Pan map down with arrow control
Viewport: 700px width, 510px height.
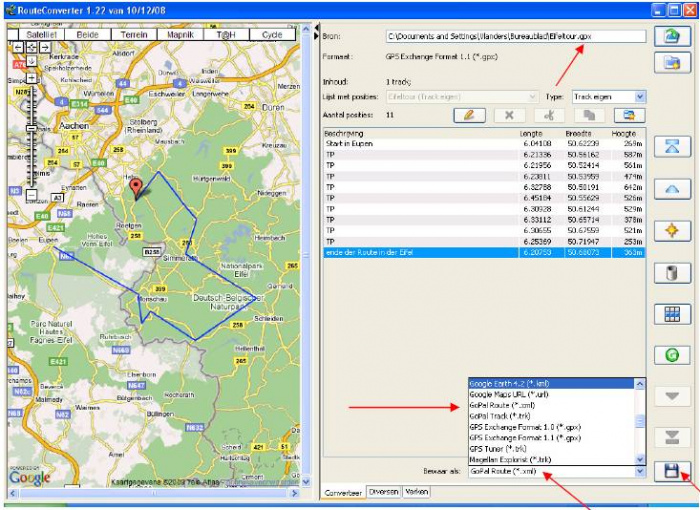[31, 60]
